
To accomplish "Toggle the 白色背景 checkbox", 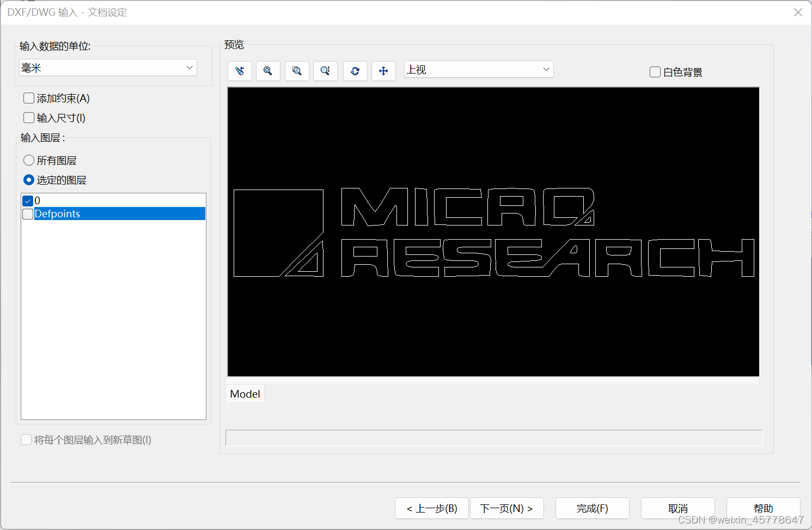I will (x=655, y=72).
